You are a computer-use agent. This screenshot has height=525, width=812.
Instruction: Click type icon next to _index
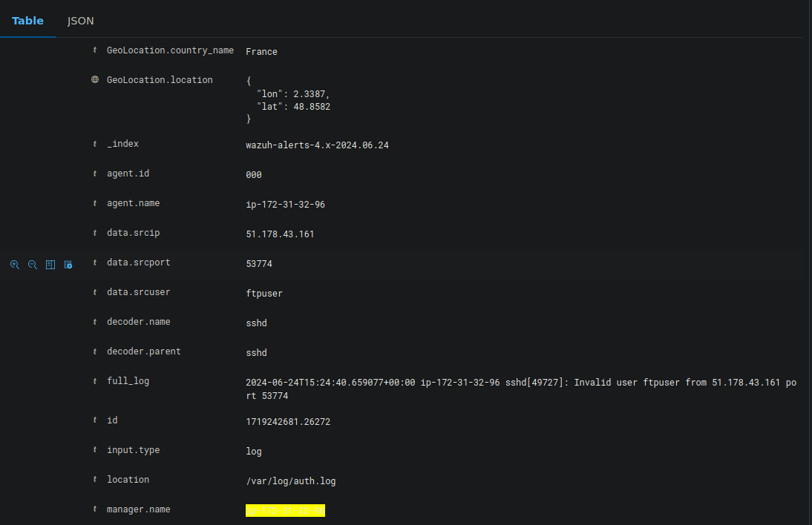95,144
